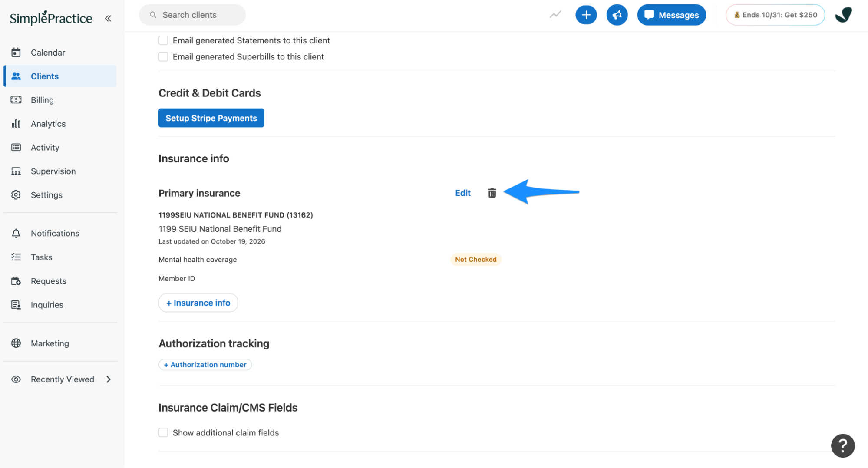Open the Clients section
868x468 pixels.
(60, 76)
